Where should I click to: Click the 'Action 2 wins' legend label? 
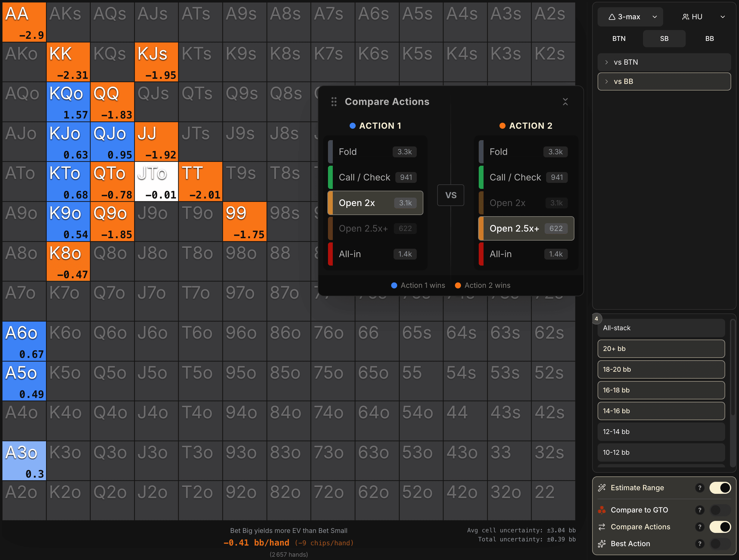(x=487, y=285)
